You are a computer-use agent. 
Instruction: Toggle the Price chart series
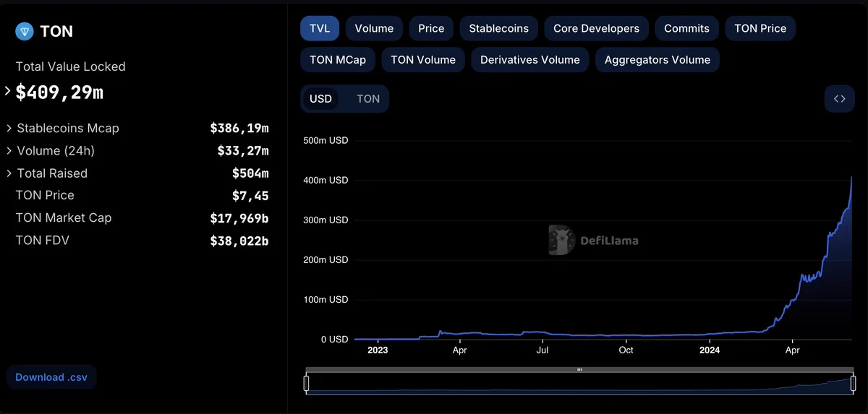pos(431,28)
